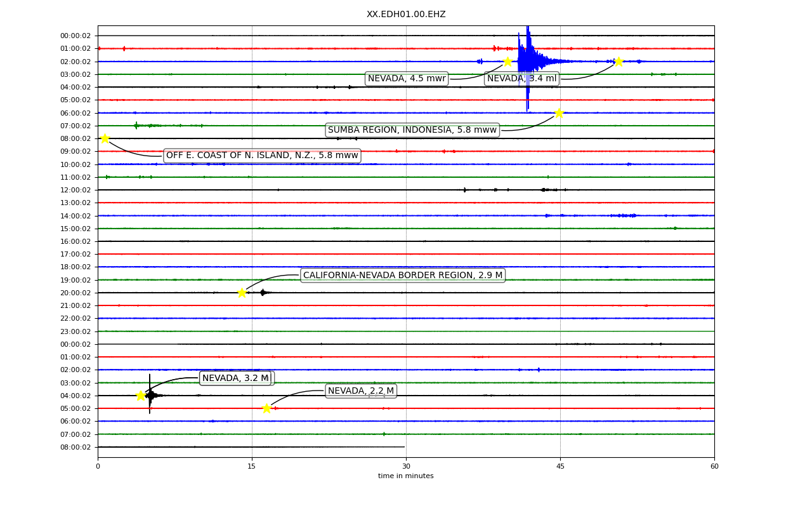Screen dimensions: 812x508
Task: Click the yellow star for Nevada 4.5 mwr event
Action: 507,62
